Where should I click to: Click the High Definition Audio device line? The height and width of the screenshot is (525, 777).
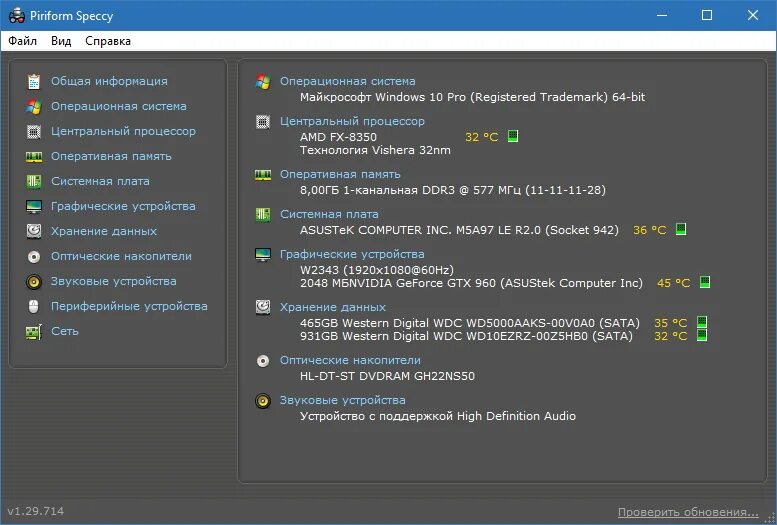[438, 416]
